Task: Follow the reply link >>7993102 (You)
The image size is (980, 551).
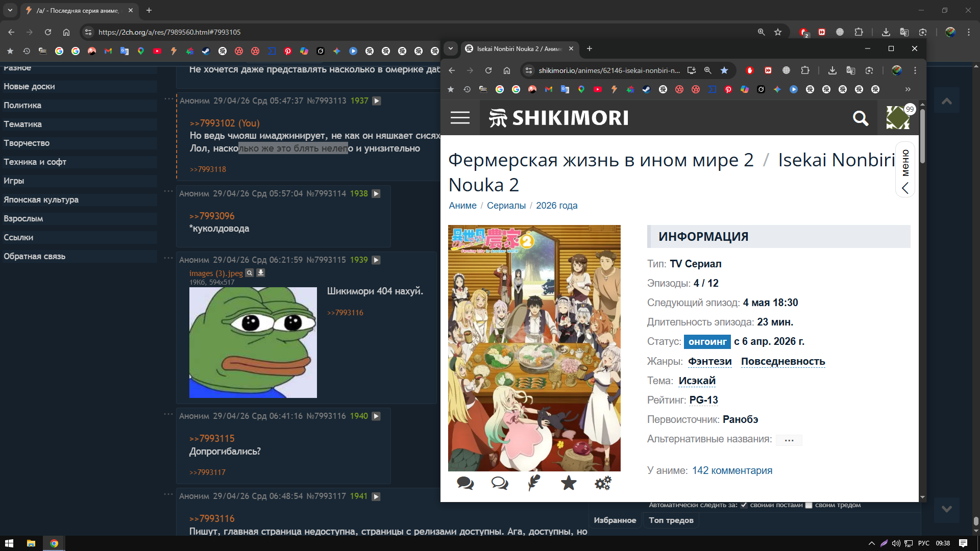Action: tap(225, 123)
